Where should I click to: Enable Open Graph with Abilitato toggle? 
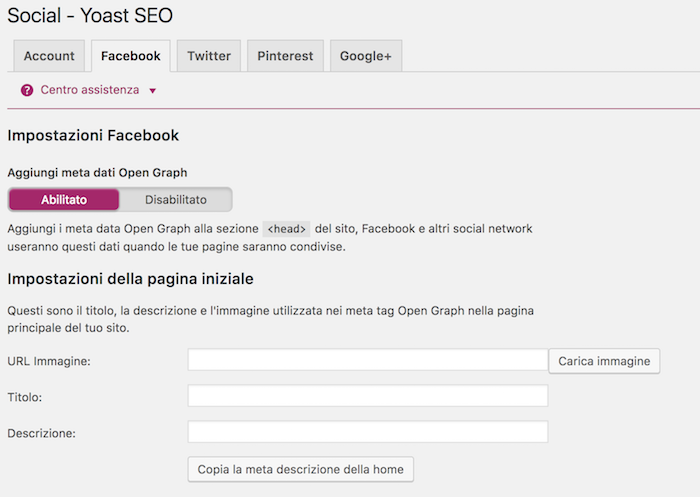[64, 199]
